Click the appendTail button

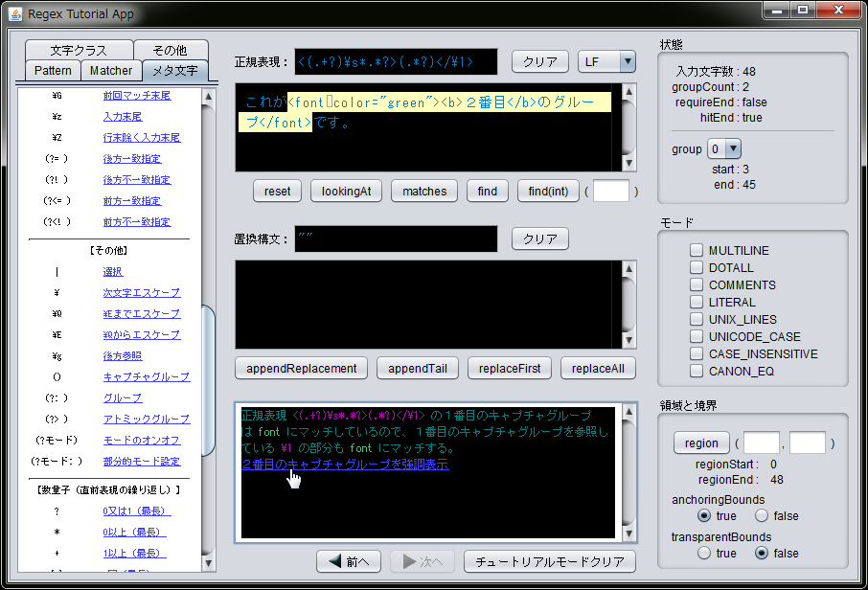418,368
